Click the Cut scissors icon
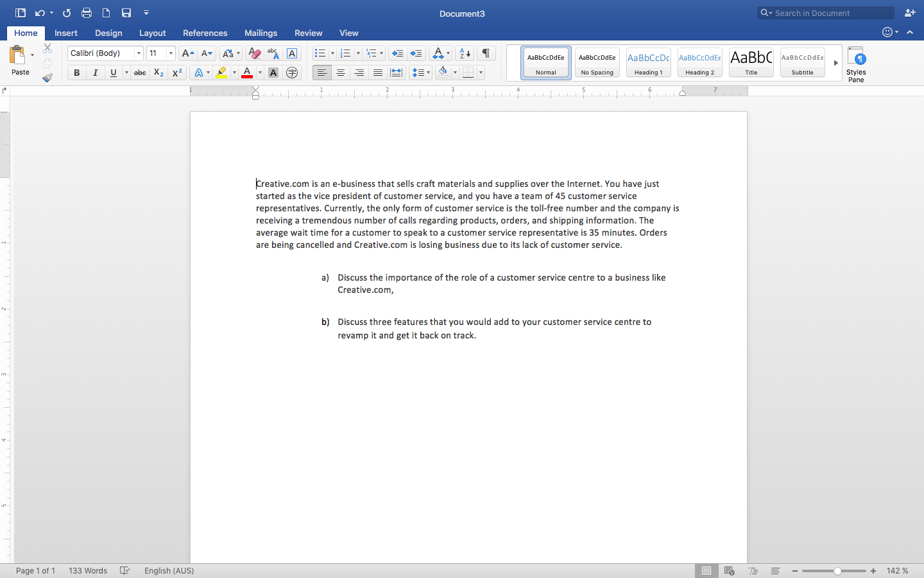Screen dimensions: 924x578 [47, 49]
